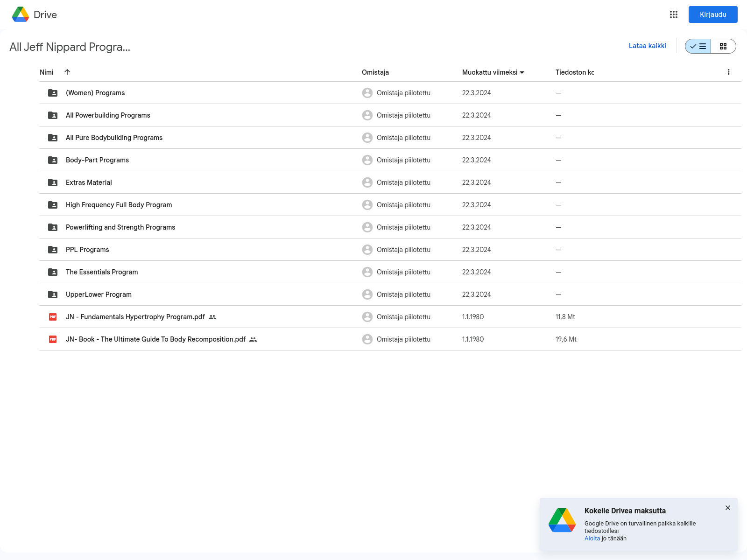
Task: Select the 19,6 Mt file size cell
Action: coord(566,339)
